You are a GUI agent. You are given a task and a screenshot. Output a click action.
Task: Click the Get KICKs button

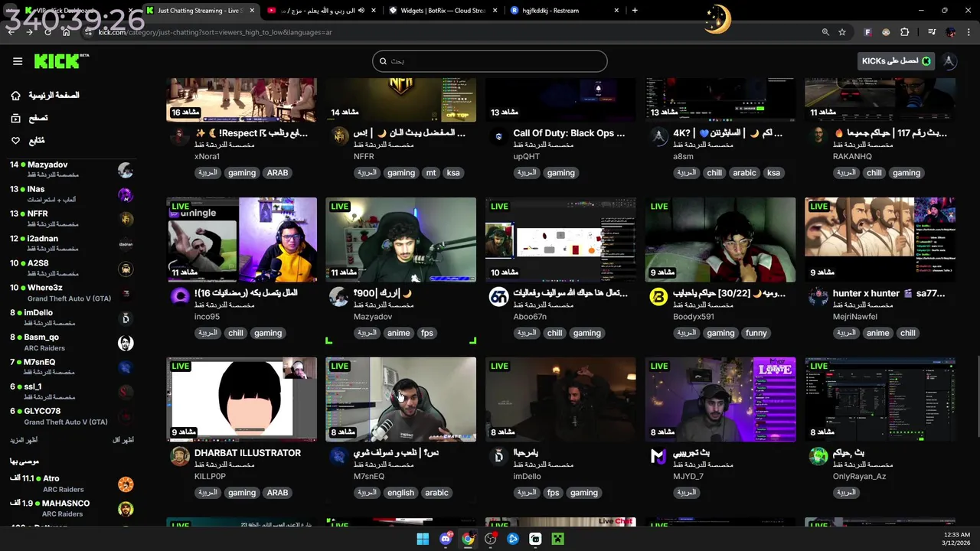pos(896,61)
